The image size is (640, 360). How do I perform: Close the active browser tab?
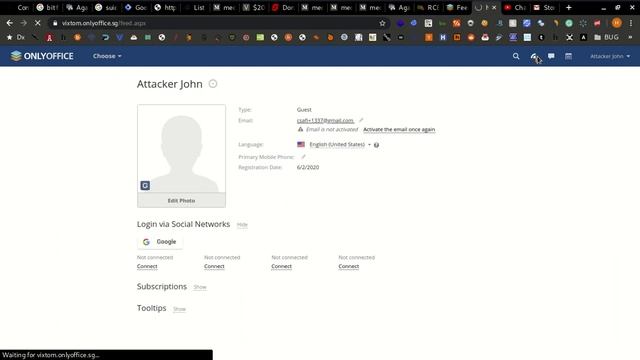(x=494, y=7)
